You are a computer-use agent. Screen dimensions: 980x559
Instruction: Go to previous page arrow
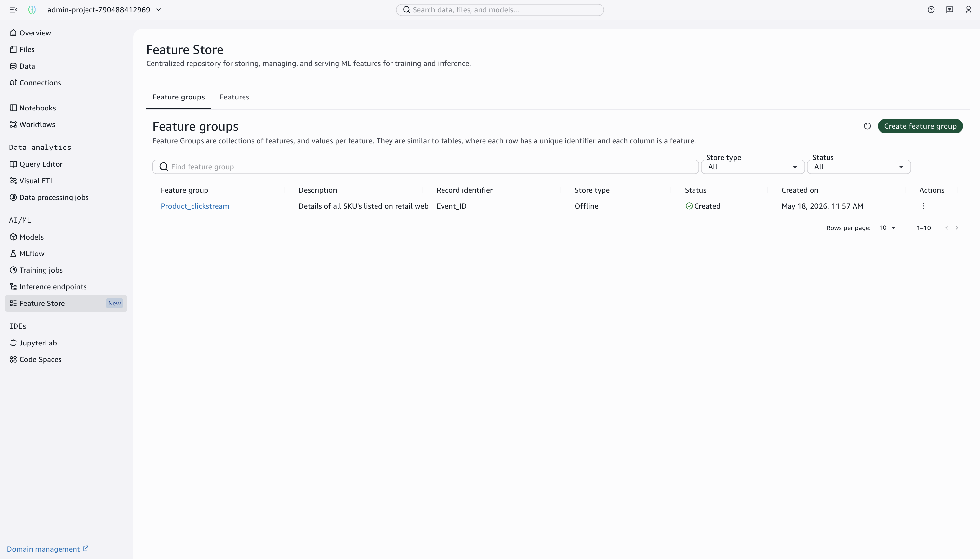[x=947, y=228]
